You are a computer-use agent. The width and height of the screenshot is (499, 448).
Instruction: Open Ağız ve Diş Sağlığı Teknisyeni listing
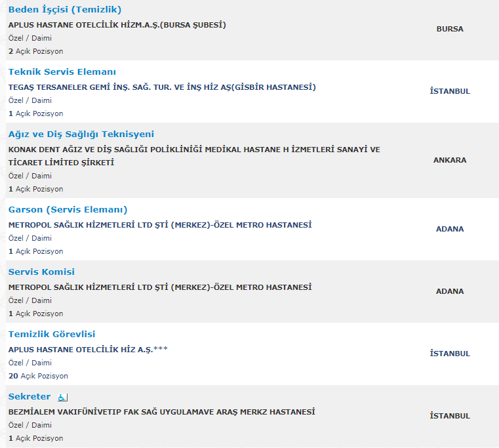(x=81, y=134)
